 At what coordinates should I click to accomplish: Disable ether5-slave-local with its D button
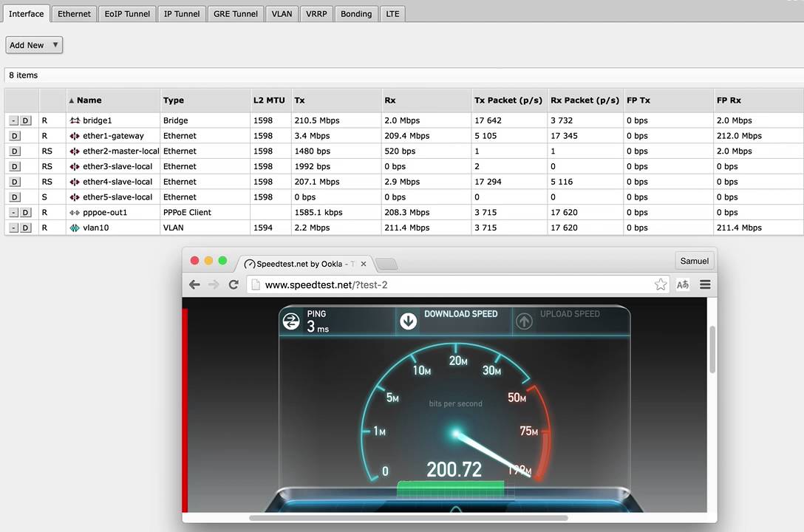pos(15,197)
